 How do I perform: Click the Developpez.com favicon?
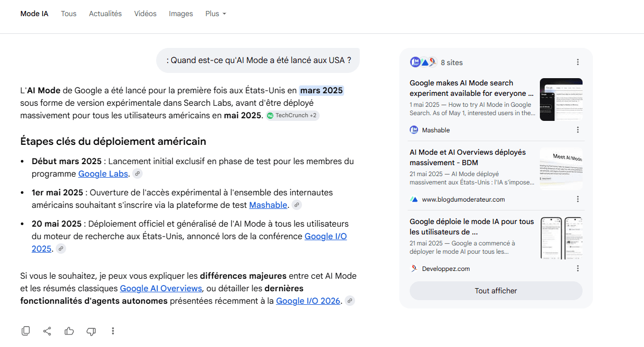point(414,269)
